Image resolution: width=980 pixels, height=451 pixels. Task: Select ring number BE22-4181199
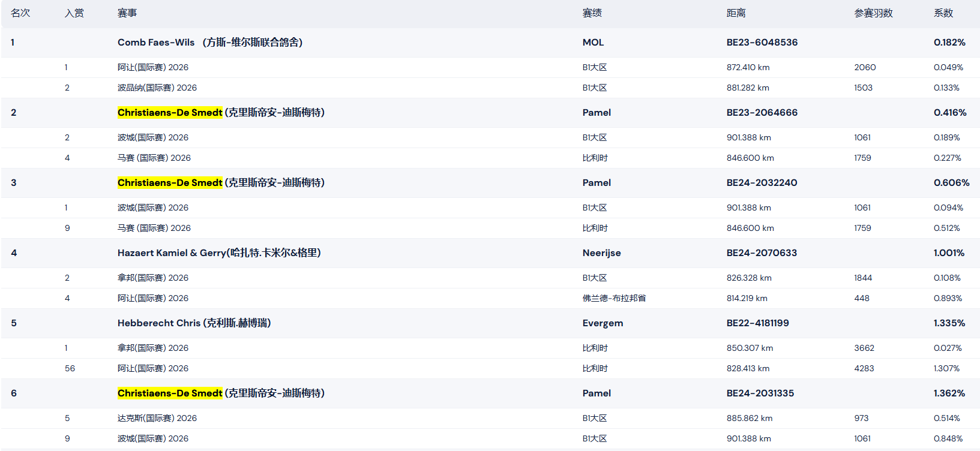point(758,323)
